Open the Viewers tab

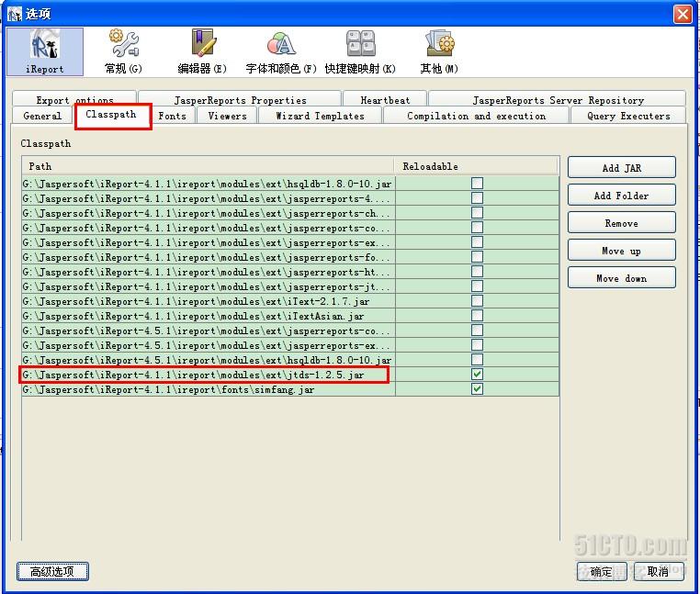228,116
